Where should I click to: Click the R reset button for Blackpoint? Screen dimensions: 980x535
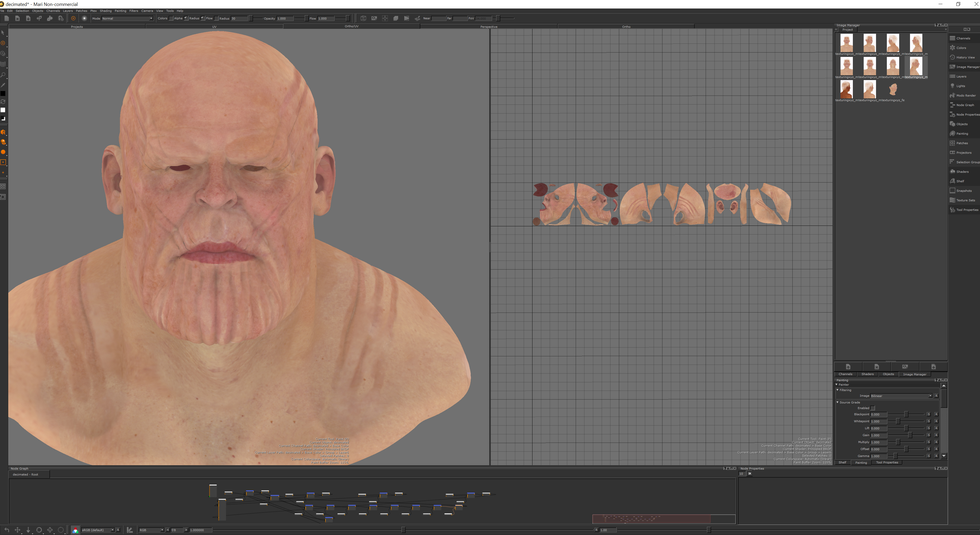(936, 414)
